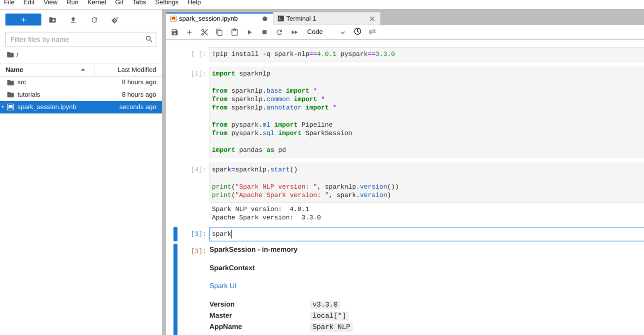
Task: Open the tutorials folder
Action: coord(29,95)
